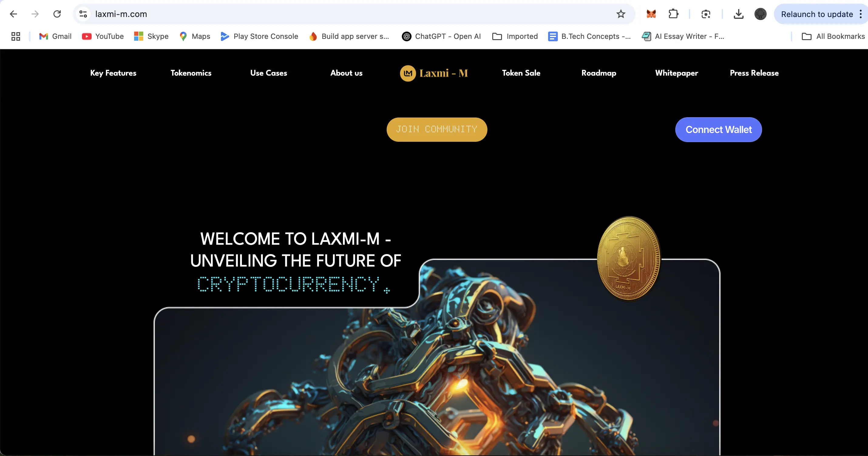View site information icon in address bar
This screenshot has width=868, height=456.
tap(83, 14)
